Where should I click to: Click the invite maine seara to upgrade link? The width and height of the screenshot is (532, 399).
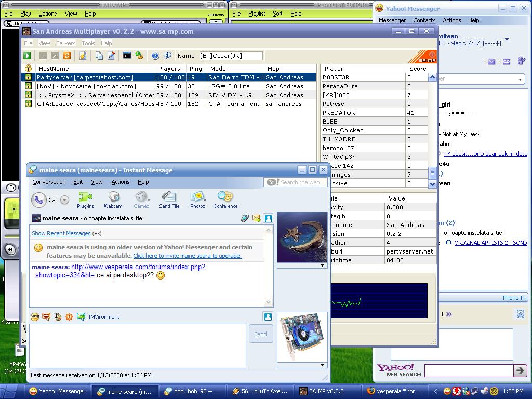tap(187, 256)
